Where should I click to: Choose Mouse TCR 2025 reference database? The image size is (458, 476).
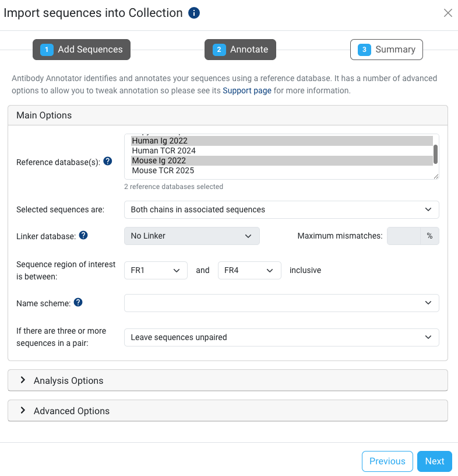coord(163,170)
